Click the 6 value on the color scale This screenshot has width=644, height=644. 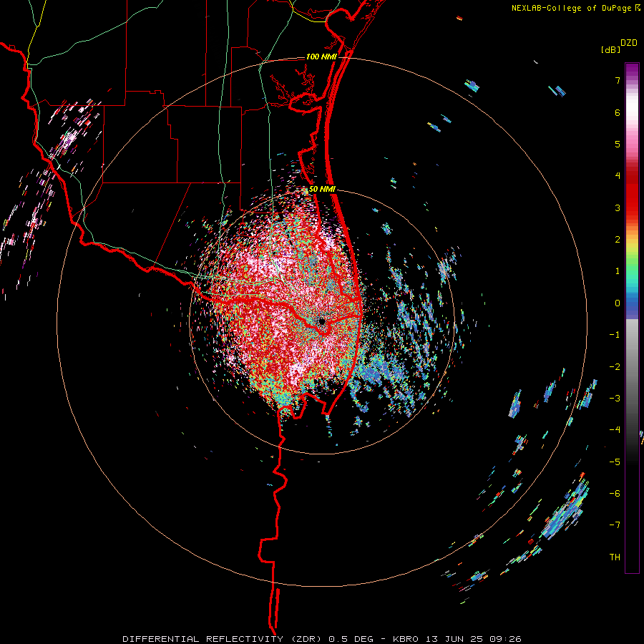[x=618, y=112]
